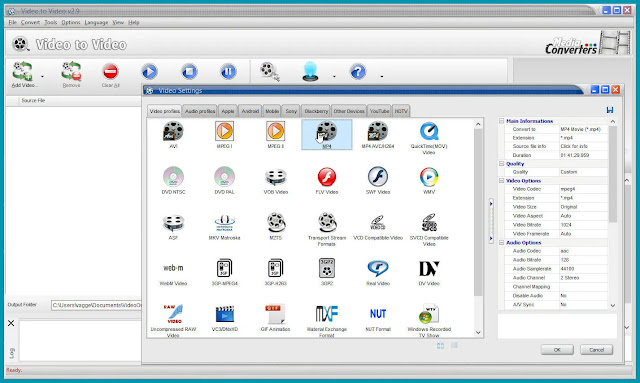The width and height of the screenshot is (640, 383).
Task: Select the AVI video profile icon
Action: [173, 131]
